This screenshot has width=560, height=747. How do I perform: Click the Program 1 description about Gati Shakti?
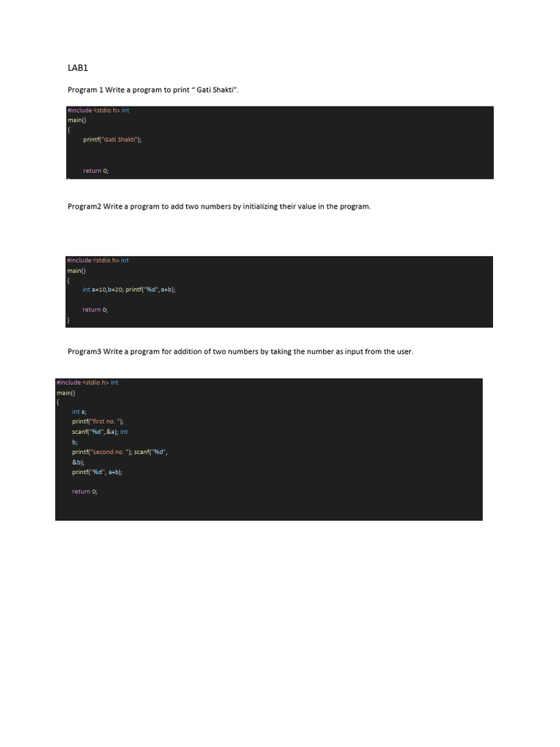point(153,90)
